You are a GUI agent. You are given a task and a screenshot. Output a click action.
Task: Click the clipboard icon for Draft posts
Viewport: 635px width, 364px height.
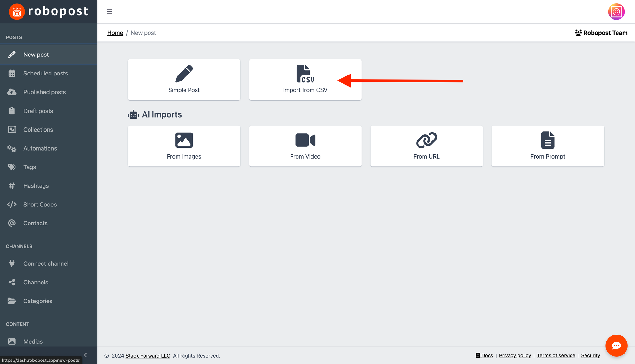[12, 111]
